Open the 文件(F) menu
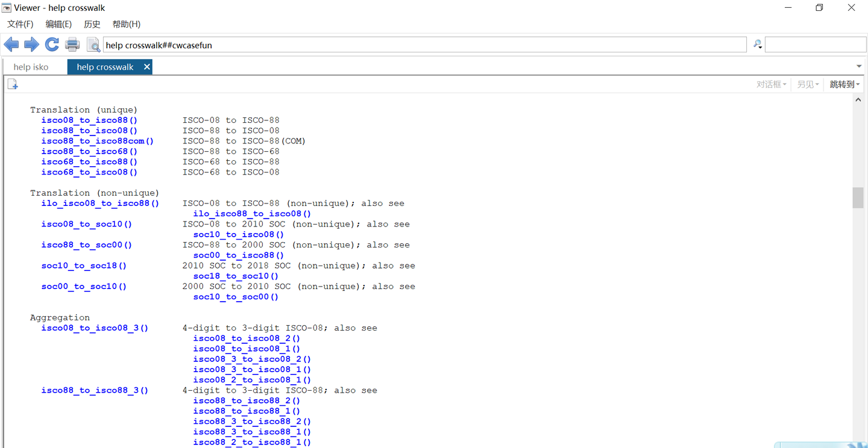Image resolution: width=868 pixels, height=448 pixels. (20, 24)
